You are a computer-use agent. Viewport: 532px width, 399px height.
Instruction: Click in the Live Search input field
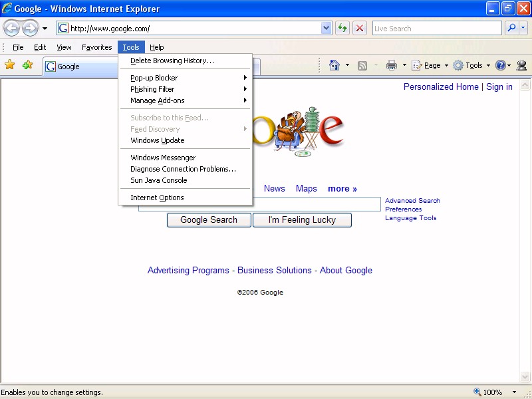tap(436, 28)
